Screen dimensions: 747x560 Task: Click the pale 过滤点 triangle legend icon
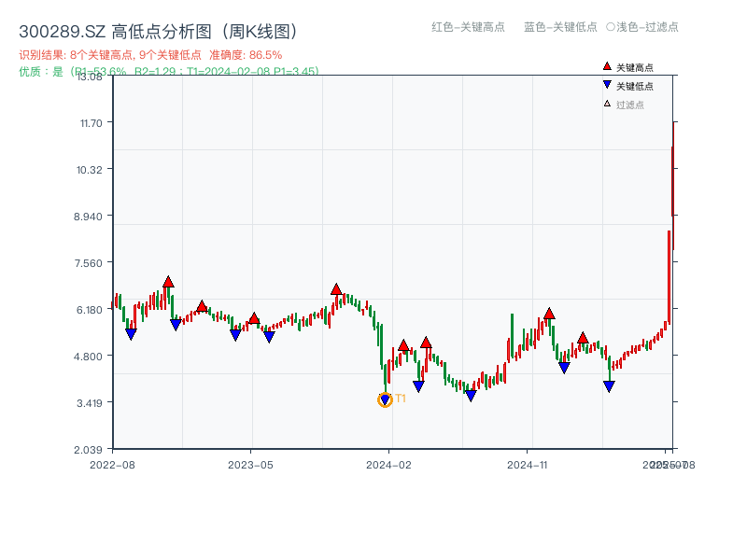[607, 105]
